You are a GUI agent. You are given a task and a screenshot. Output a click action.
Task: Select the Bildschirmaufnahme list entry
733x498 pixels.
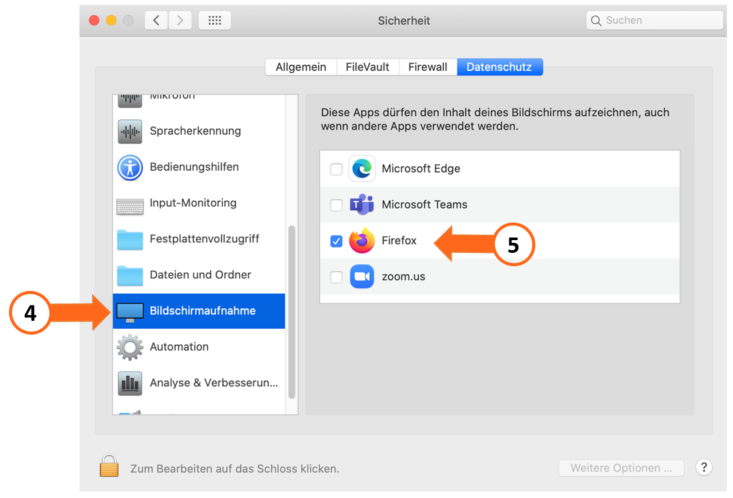coord(199,311)
